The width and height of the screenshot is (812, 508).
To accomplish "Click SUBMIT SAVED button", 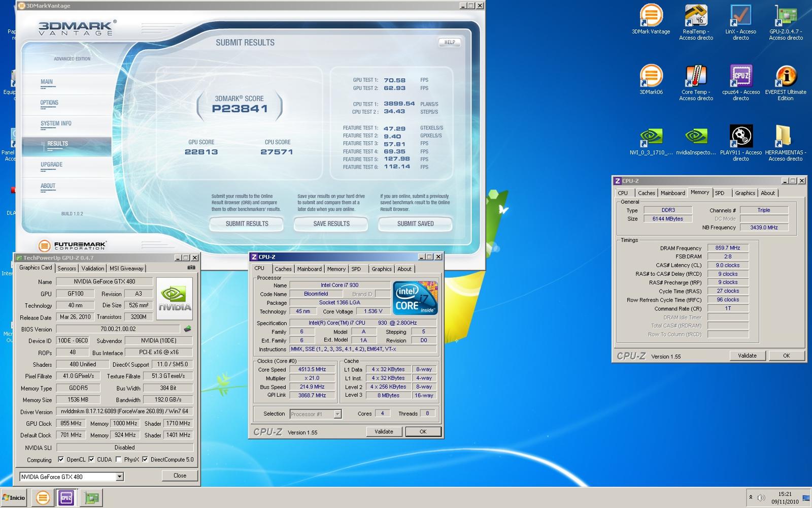I will (415, 224).
